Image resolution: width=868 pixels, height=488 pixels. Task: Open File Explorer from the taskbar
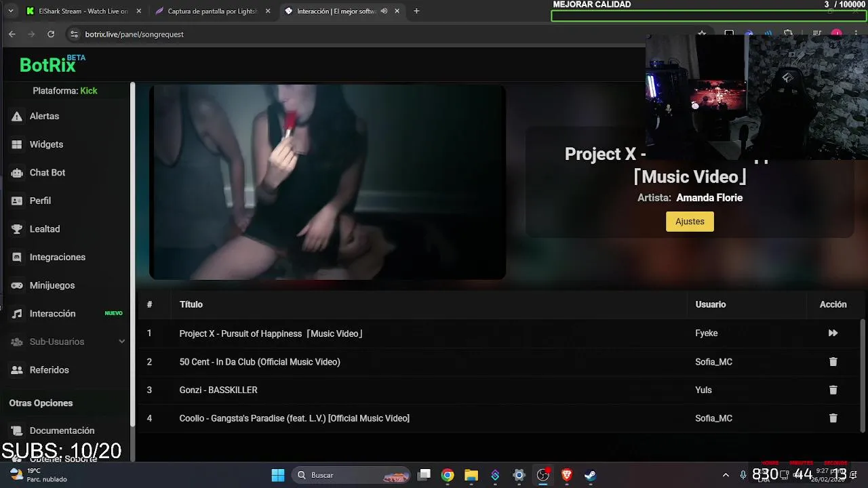click(471, 475)
